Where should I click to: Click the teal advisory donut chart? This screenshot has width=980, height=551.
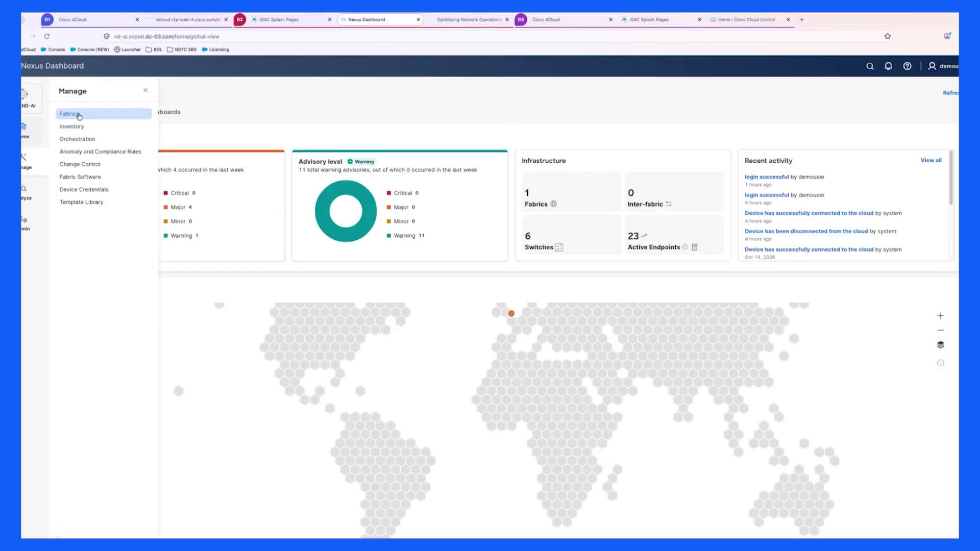(x=346, y=211)
